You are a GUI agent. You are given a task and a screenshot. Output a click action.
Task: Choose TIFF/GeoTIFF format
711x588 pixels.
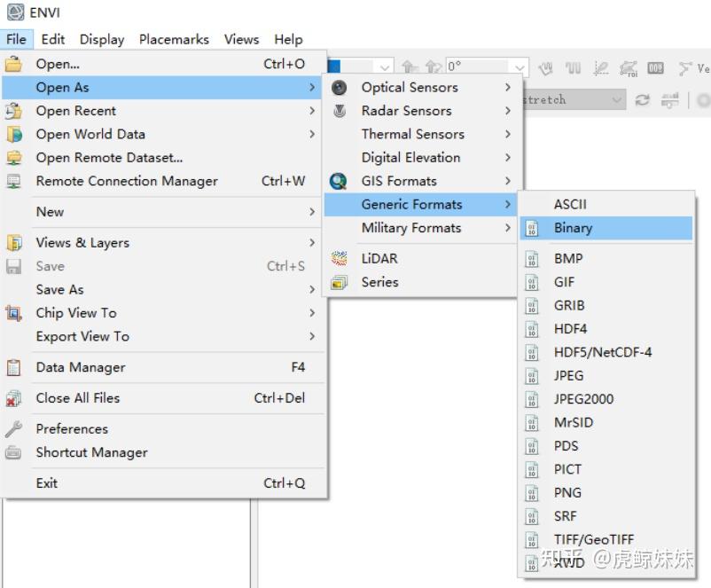[606, 539]
